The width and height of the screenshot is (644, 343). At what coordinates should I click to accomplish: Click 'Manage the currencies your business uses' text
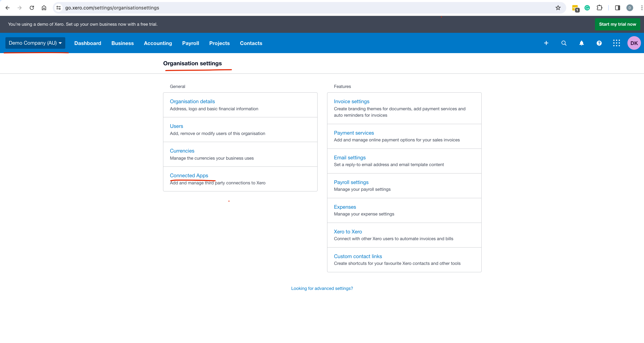212,158
